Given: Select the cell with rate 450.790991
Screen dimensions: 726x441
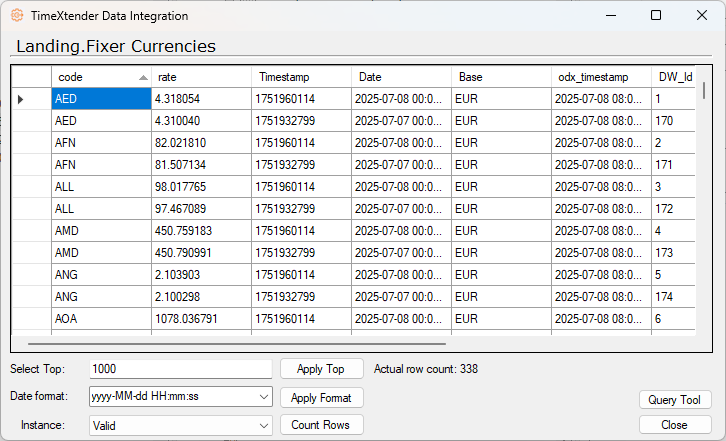Looking at the screenshot, I should point(201,253).
